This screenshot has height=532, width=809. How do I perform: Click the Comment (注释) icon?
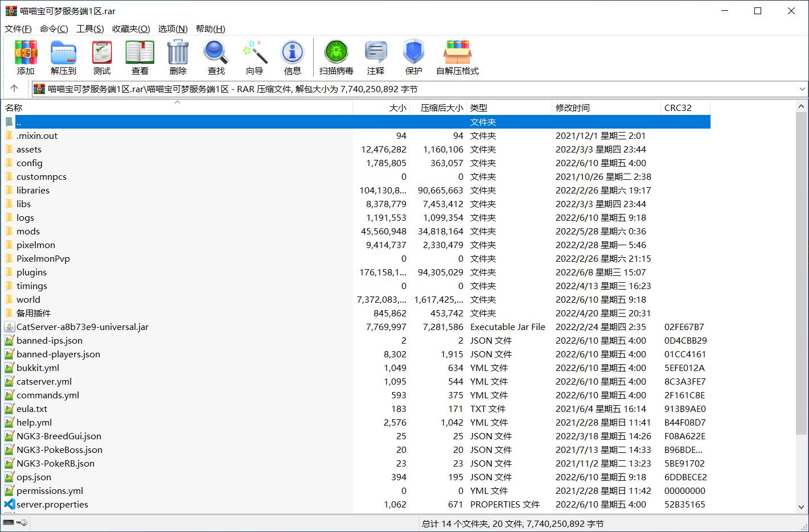pos(376,52)
